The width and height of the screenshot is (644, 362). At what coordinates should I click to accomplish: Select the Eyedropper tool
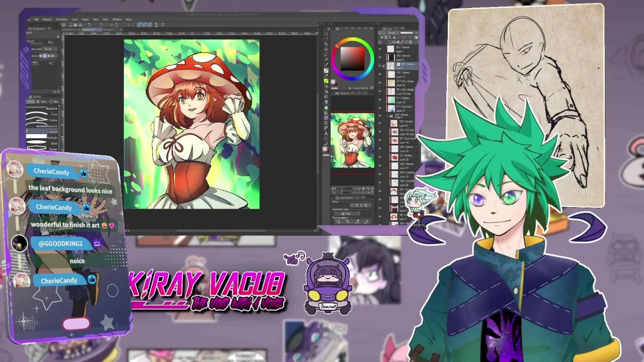coord(326,64)
